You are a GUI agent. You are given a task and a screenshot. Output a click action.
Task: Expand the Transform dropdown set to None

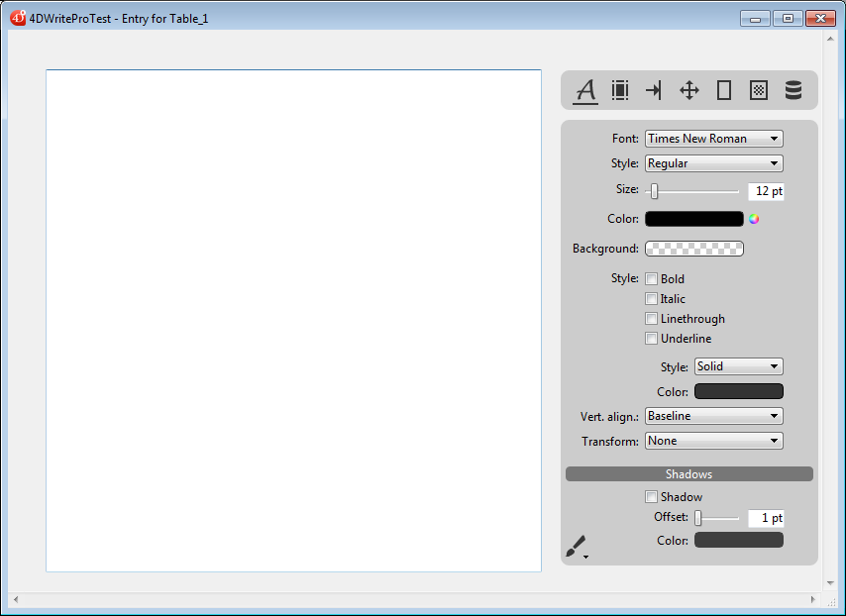click(713, 441)
